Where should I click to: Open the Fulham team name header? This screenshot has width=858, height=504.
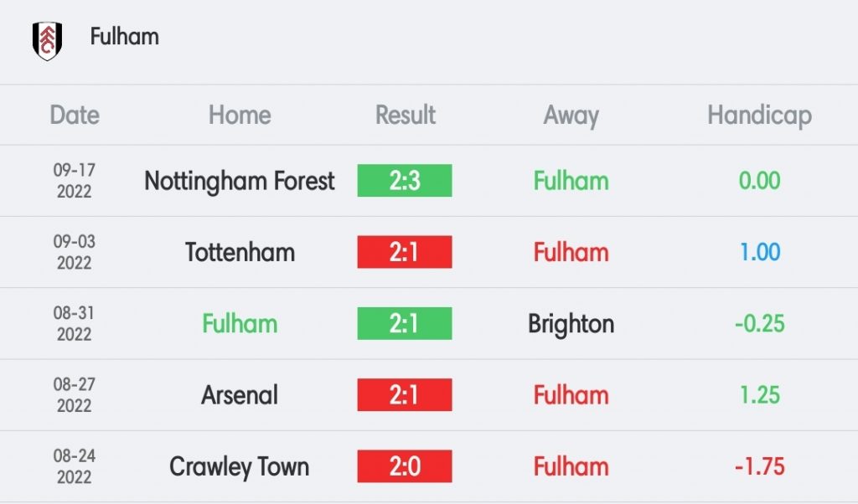click(x=125, y=37)
